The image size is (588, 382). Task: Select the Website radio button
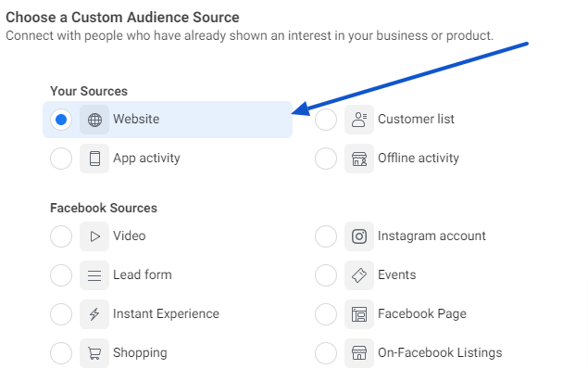[x=61, y=120]
